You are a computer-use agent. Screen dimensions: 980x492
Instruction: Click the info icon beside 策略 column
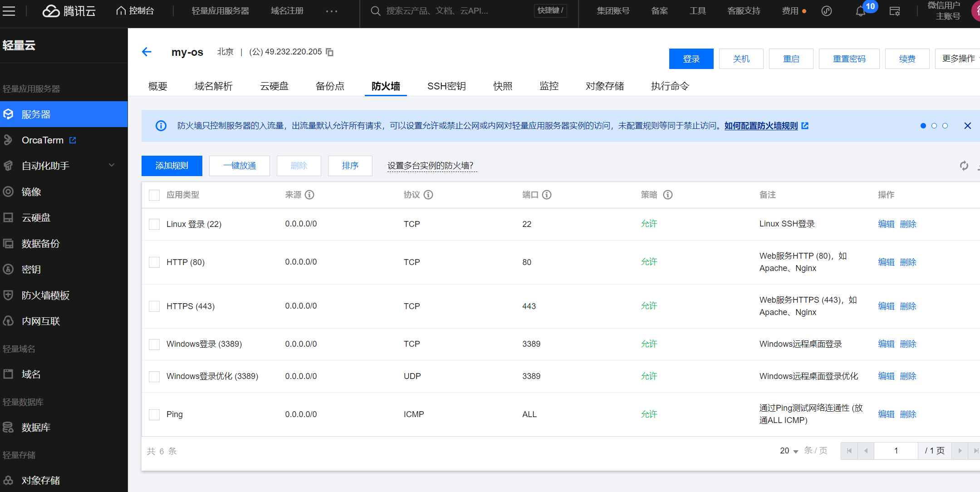(668, 195)
